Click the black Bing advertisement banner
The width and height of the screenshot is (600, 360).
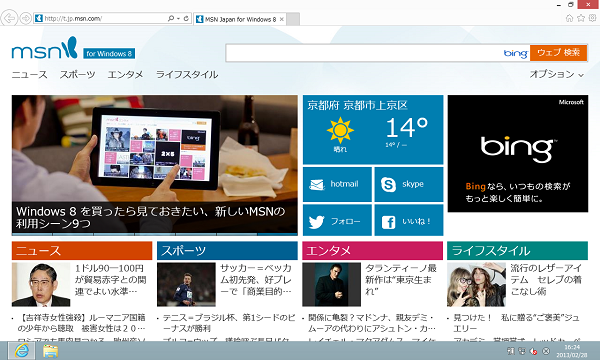(518, 154)
